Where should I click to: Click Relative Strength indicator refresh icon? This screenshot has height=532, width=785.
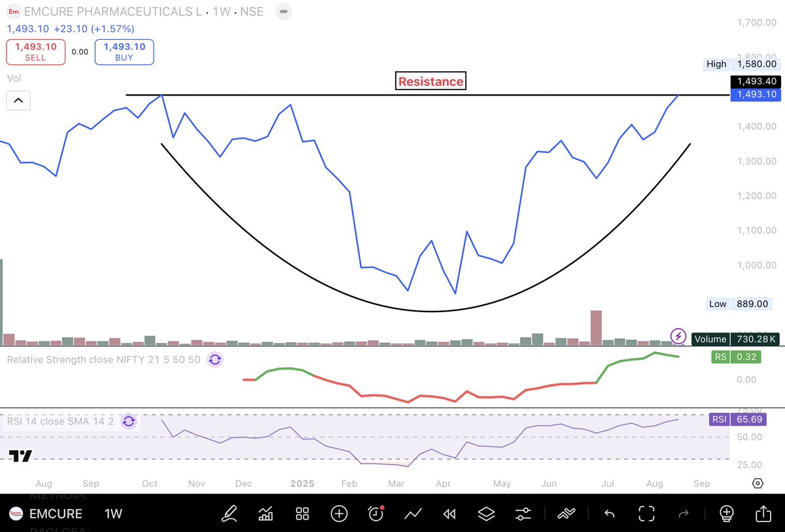tap(215, 359)
